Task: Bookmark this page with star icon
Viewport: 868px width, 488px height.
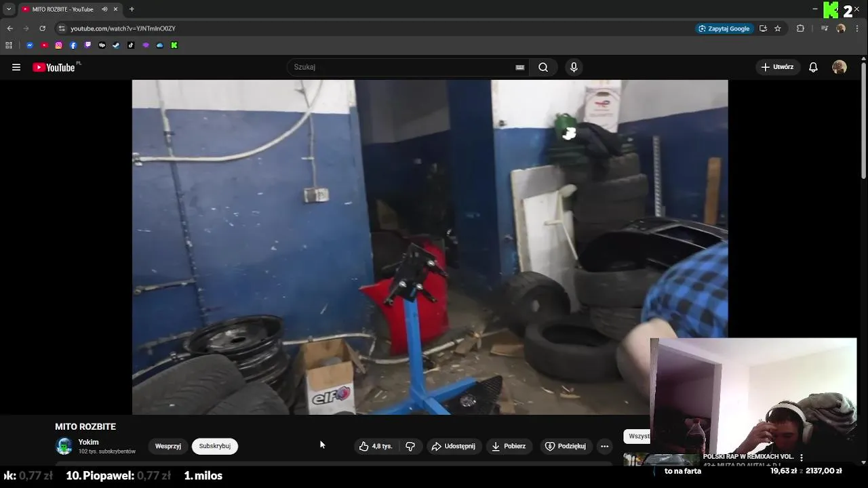Action: pos(778,28)
